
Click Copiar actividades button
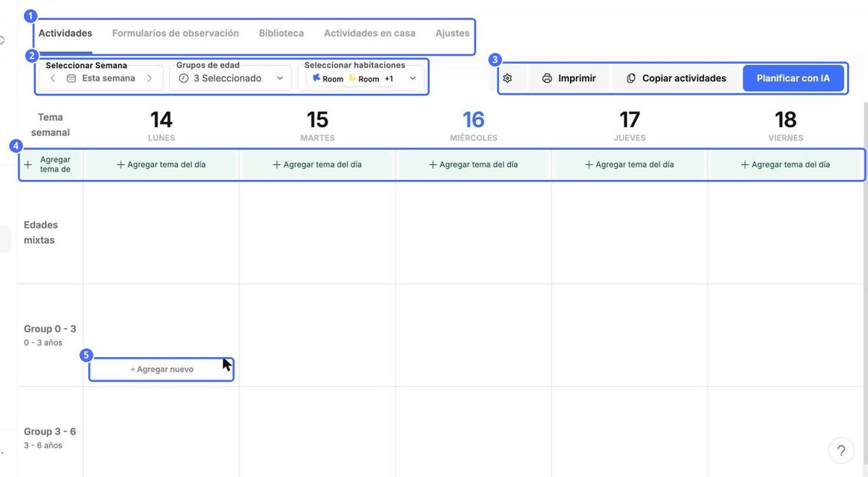[x=676, y=78]
